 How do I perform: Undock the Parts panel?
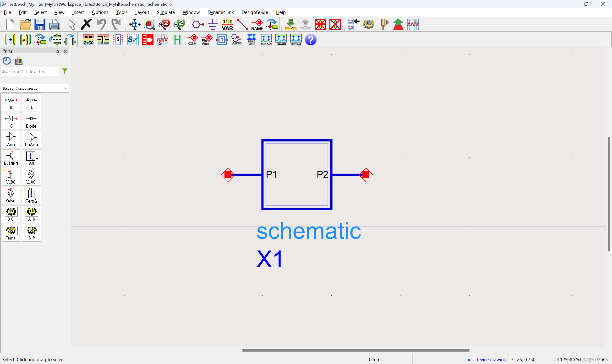coord(58,51)
